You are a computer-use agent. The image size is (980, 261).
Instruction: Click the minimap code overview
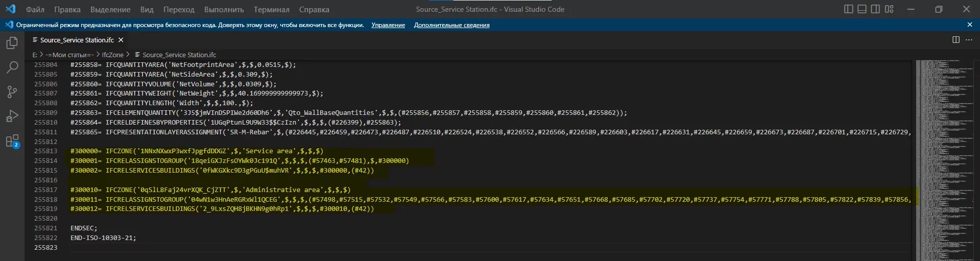944,153
